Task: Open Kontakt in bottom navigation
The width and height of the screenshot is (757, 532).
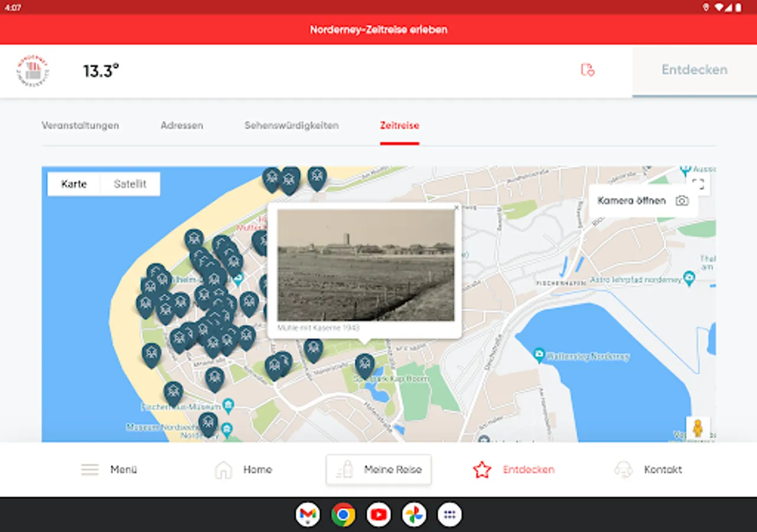Action: click(x=648, y=470)
